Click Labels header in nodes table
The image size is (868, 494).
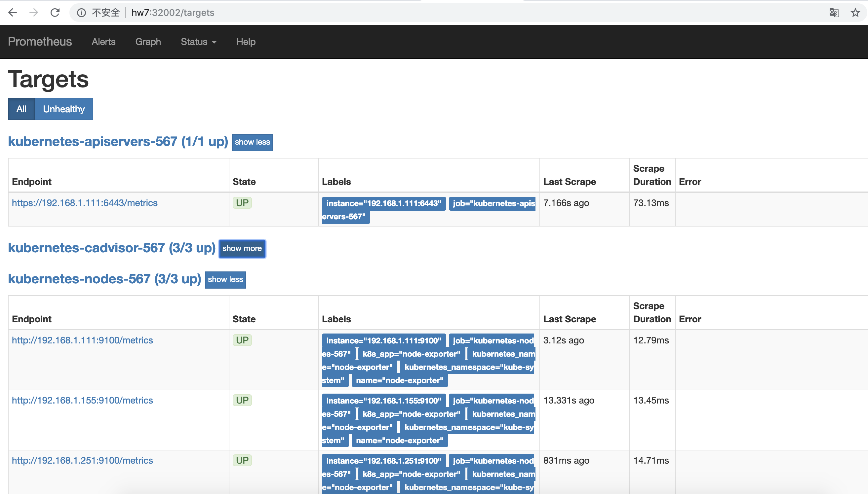336,319
